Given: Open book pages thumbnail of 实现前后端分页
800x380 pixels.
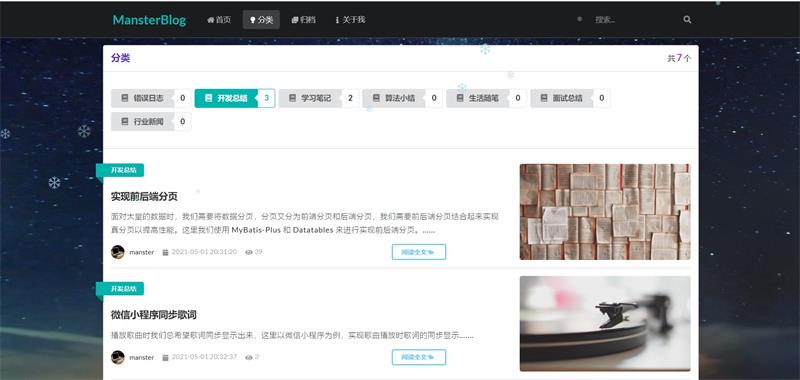Looking at the screenshot, I should coord(605,212).
